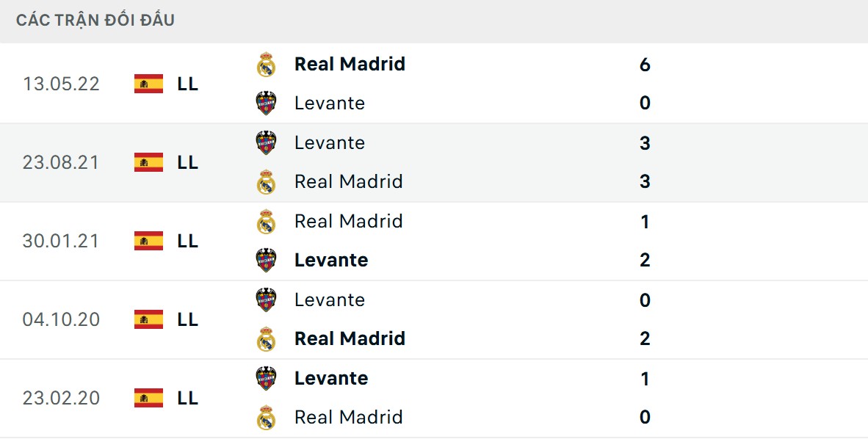Click LL league label for 23.08.21 match
868x439 pixels.
point(187,162)
